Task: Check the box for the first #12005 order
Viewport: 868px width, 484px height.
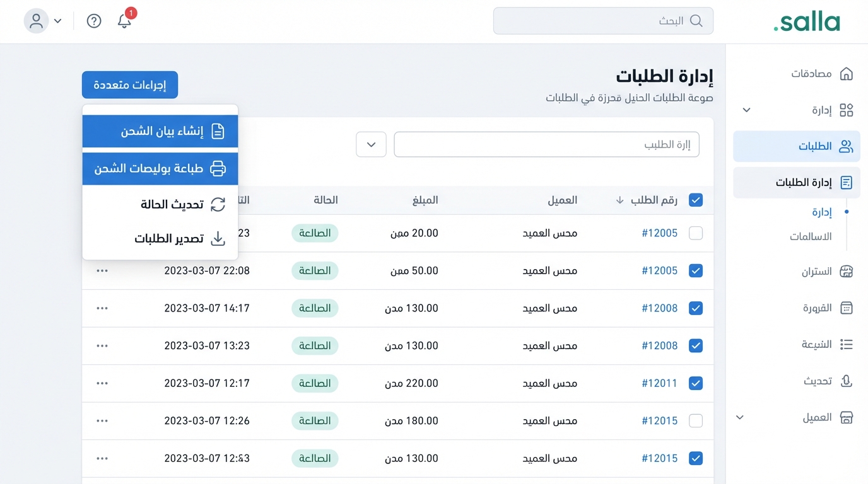Action: pyautogui.click(x=696, y=233)
